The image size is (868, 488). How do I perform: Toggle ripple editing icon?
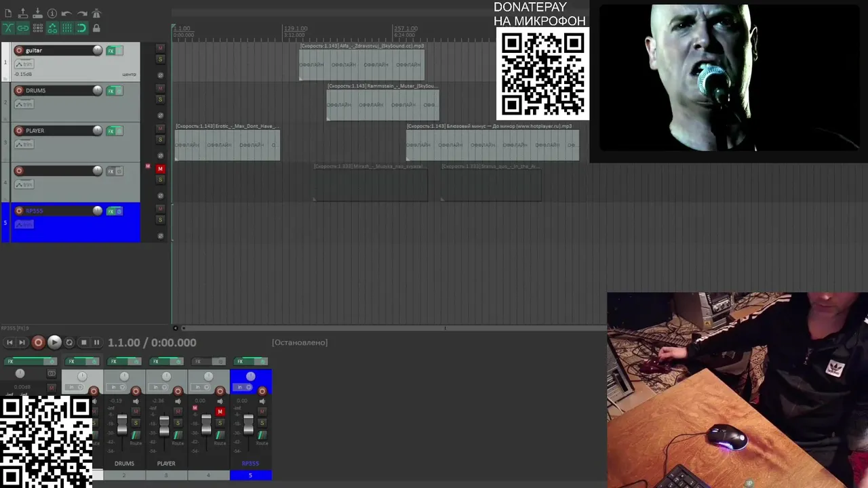coord(37,28)
